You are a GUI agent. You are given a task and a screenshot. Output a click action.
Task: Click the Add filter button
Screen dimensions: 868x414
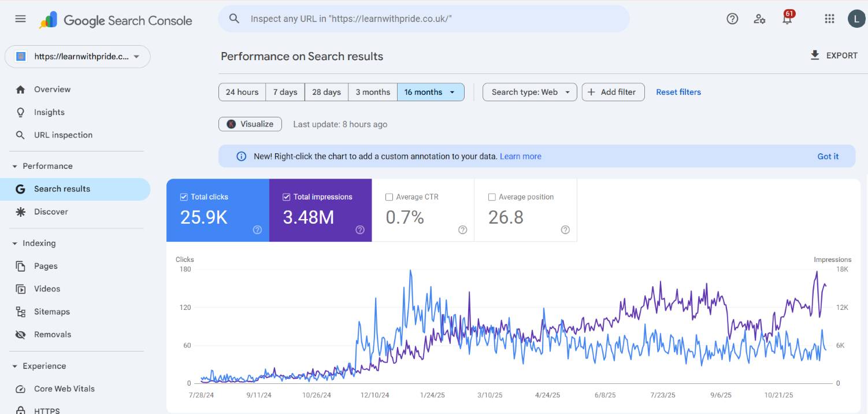tap(613, 92)
